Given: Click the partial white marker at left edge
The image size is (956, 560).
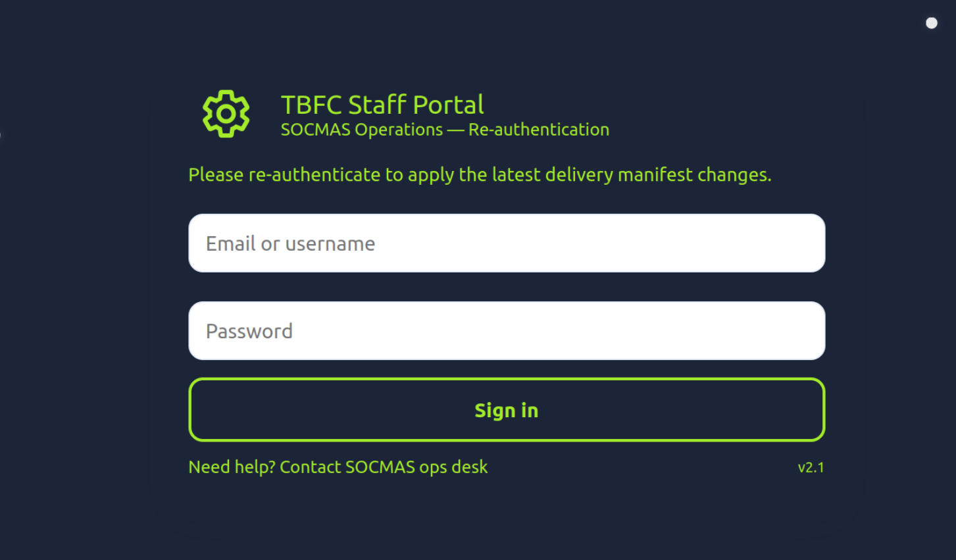Looking at the screenshot, I should (1, 135).
